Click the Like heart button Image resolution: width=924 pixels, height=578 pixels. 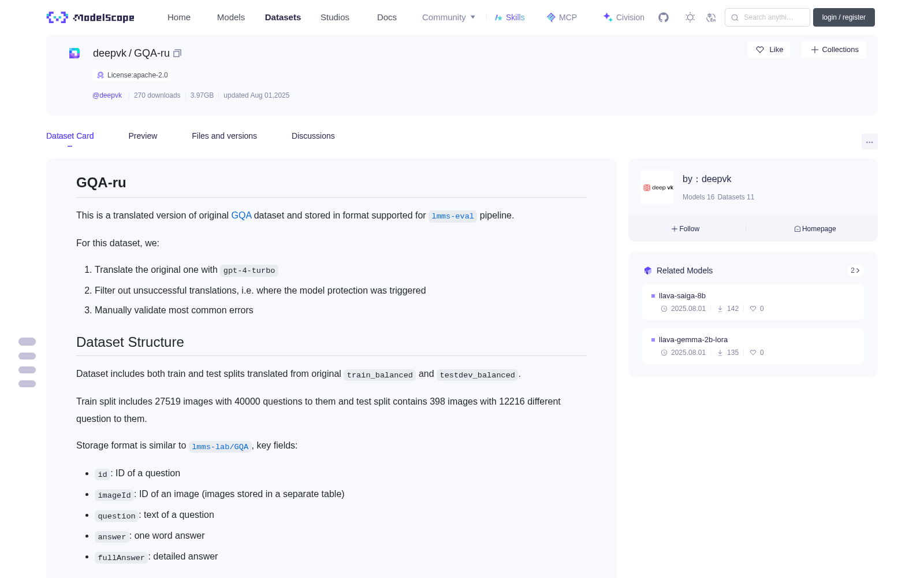point(769,50)
